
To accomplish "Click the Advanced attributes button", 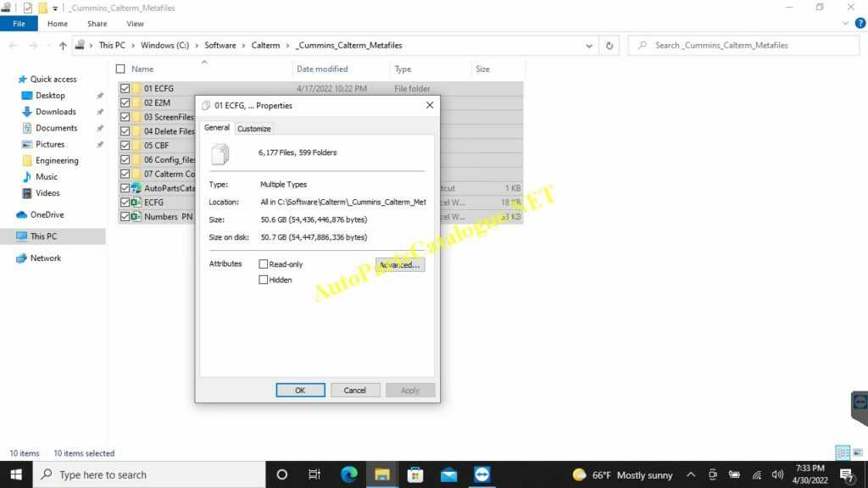I will [x=399, y=263].
